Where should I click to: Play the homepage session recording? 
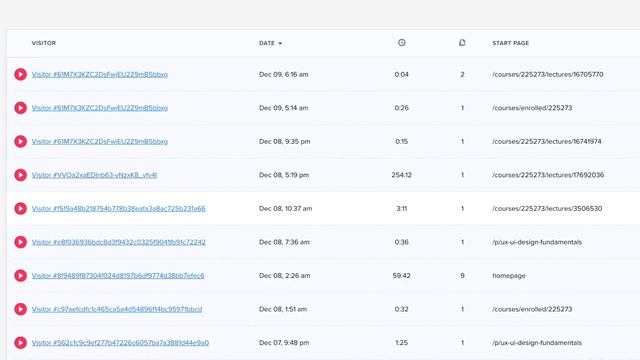click(x=20, y=276)
